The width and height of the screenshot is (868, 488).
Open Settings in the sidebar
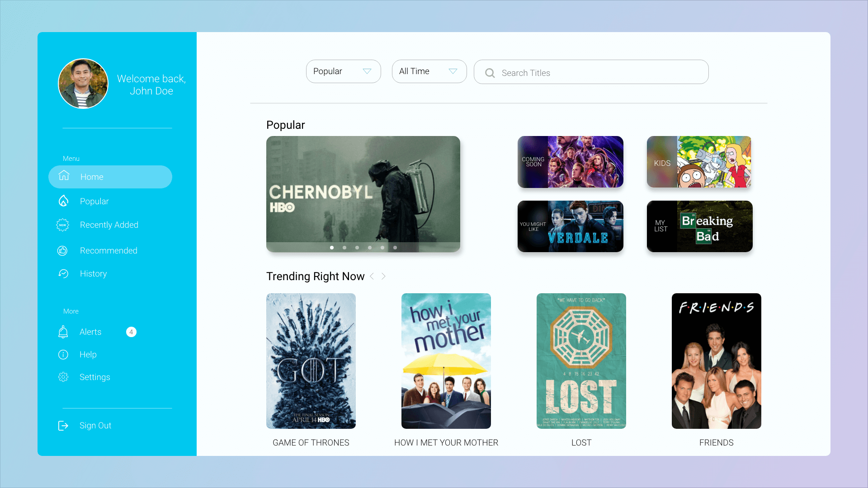pos(94,377)
